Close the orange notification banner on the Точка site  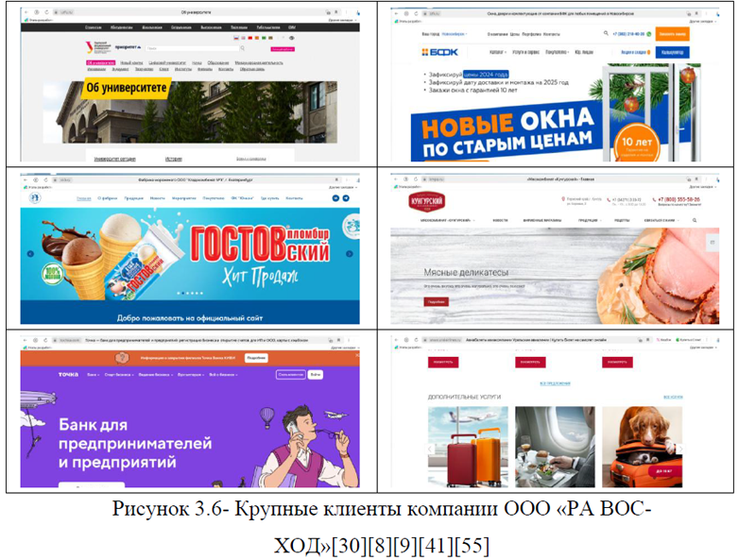[x=357, y=355]
